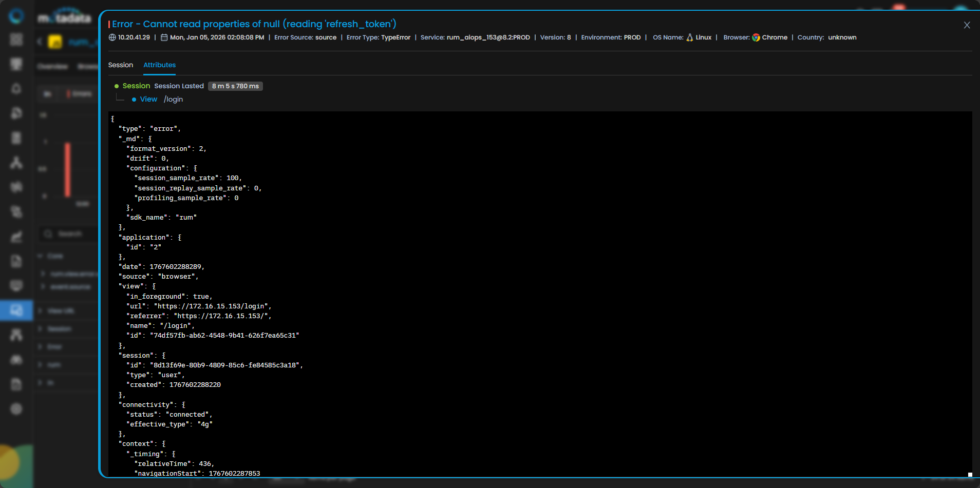The width and height of the screenshot is (980, 488).
Task: Click the highlighted blue sidebar icon
Action: point(16,310)
